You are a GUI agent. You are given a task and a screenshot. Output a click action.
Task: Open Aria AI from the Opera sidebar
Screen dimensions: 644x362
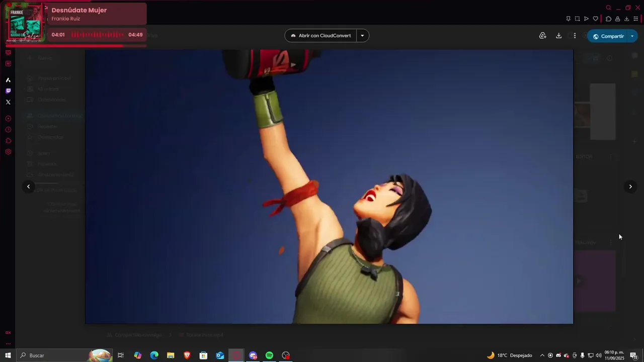click(8, 80)
